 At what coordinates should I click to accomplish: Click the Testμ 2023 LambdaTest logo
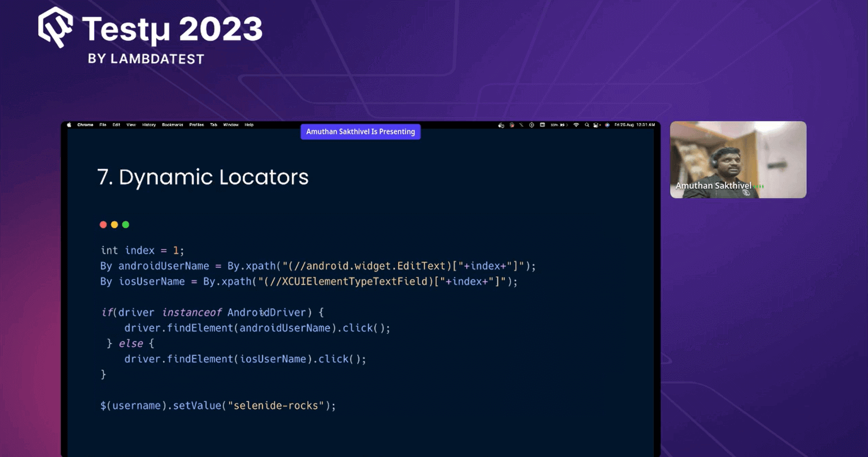pos(149,35)
